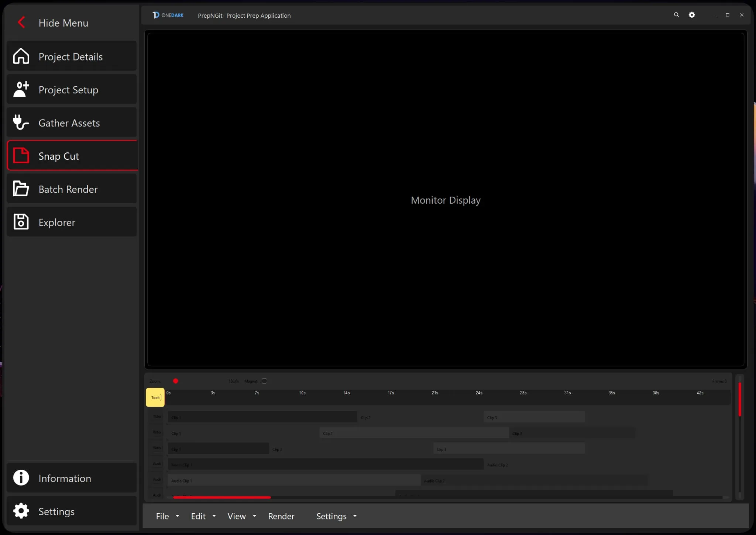Click the Explorer floppy disk icon
756x535 pixels.
tap(21, 222)
